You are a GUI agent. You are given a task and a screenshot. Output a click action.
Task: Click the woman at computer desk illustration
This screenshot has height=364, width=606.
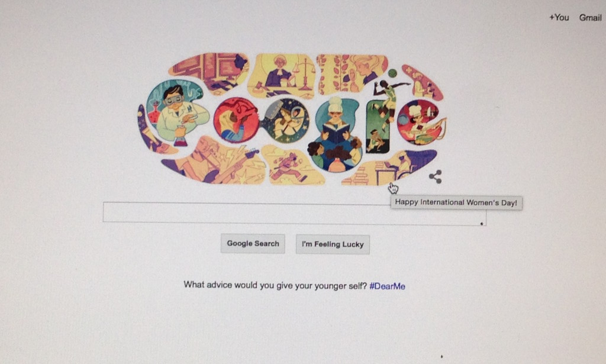(211, 72)
